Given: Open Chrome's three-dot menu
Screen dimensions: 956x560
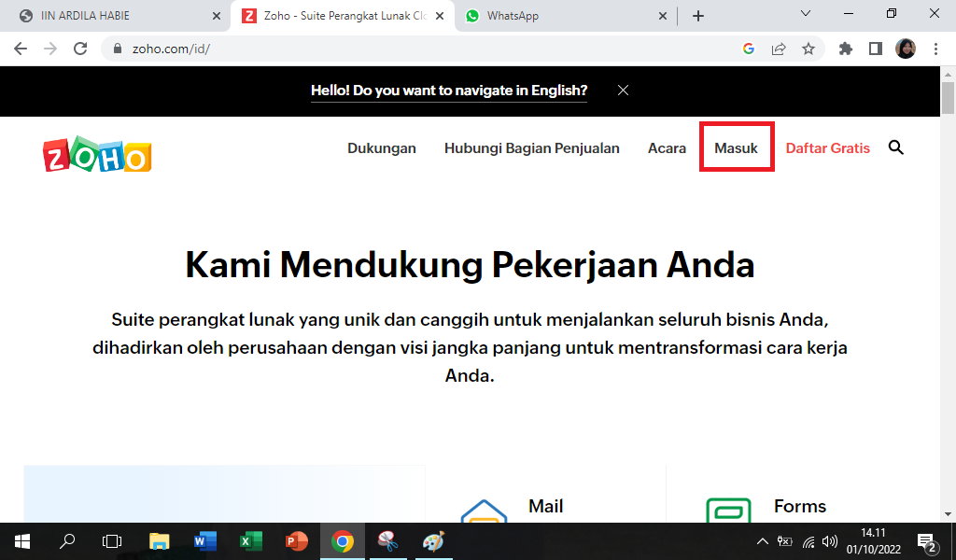Looking at the screenshot, I should (x=935, y=49).
